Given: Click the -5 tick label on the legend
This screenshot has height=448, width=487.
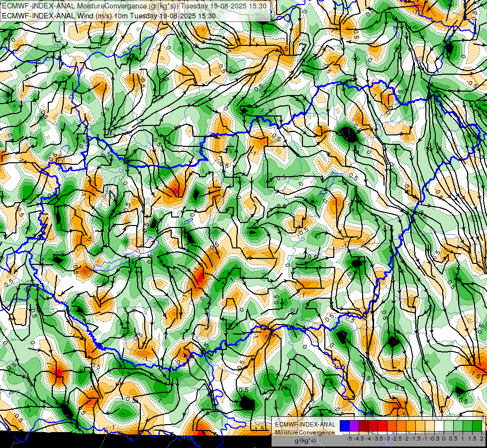Looking at the screenshot, I should 349,439.
